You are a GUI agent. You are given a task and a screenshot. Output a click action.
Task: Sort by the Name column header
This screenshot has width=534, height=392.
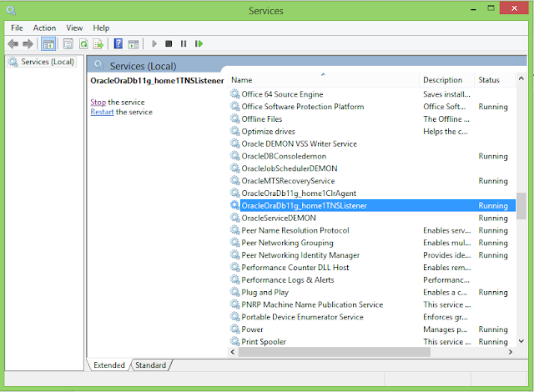coord(324,80)
